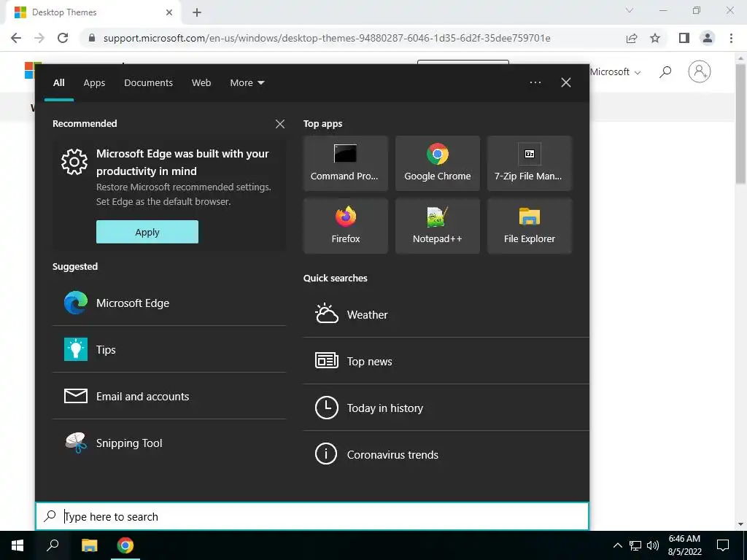The width and height of the screenshot is (747, 560).
Task: Toggle Chrome side panel
Action: [684, 38]
